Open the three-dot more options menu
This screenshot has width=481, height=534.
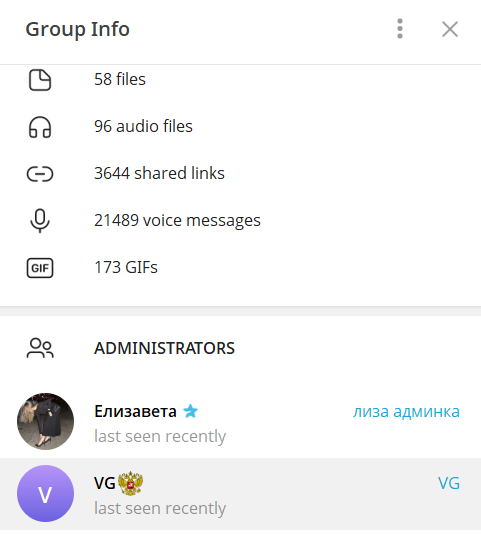tap(400, 29)
